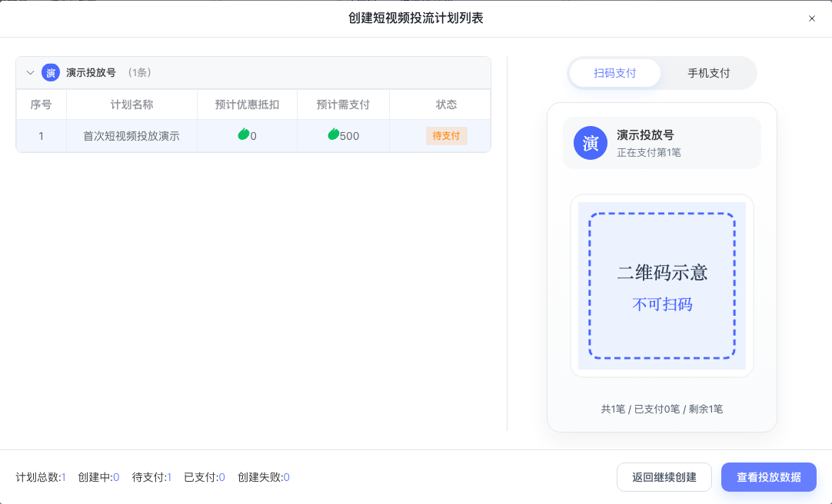Click the 预计优惠抵扣 column header
832x504 pixels.
click(247, 104)
